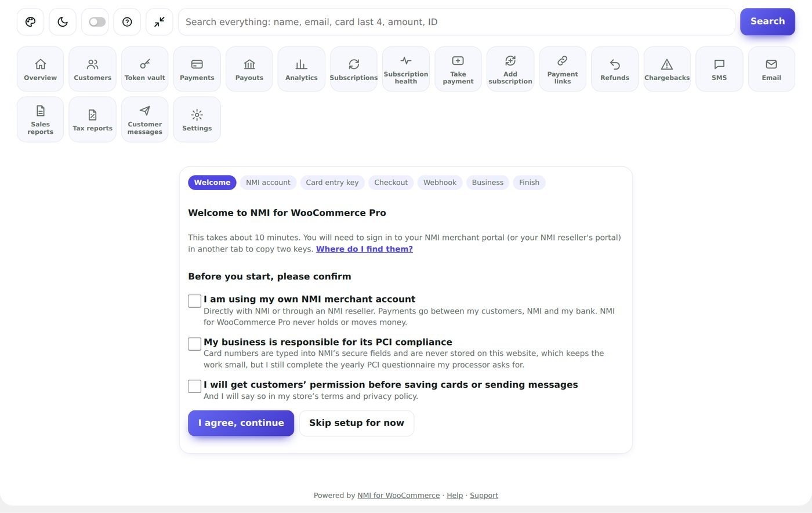Open Sales reports document tile
The image size is (812, 513).
pyautogui.click(x=41, y=119)
